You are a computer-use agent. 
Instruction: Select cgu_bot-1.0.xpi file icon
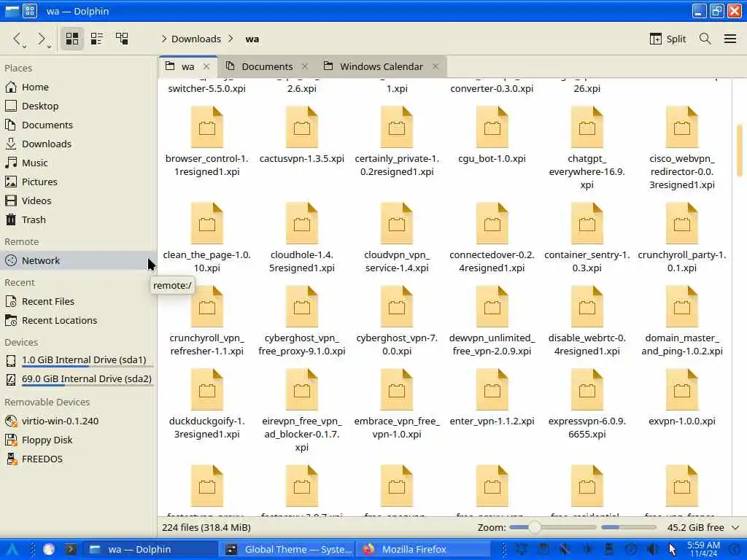tap(492, 127)
